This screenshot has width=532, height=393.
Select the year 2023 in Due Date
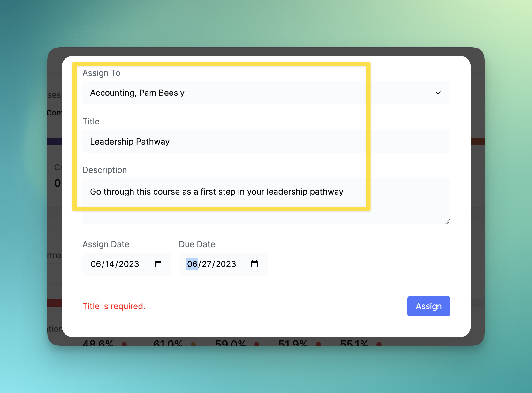point(226,264)
